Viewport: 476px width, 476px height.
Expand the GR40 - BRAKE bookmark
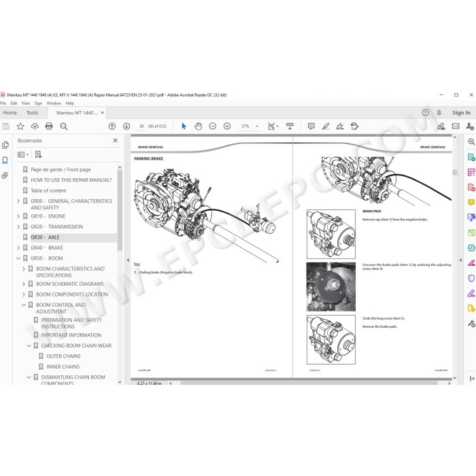(18, 248)
